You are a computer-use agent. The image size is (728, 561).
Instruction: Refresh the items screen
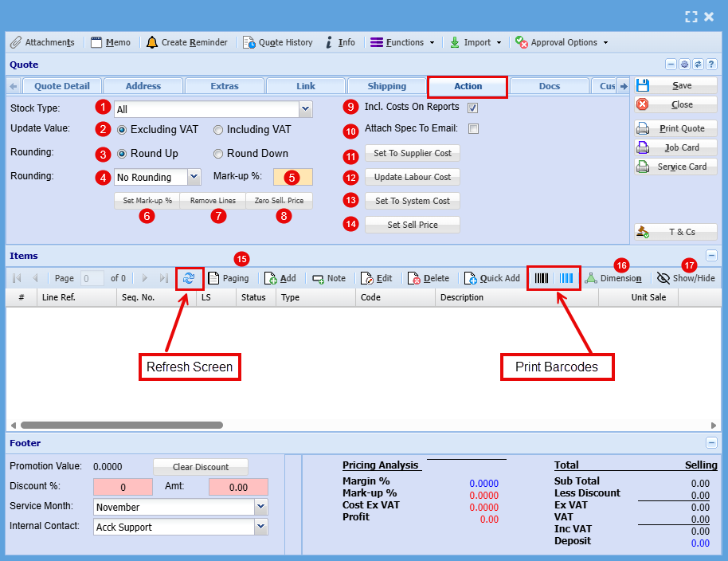click(189, 278)
